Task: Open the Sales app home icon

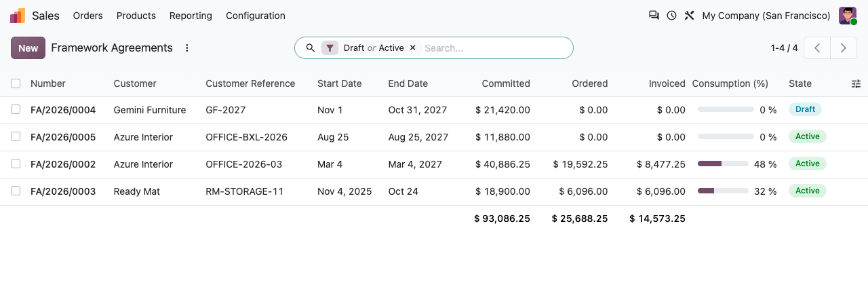Action: click(x=18, y=16)
